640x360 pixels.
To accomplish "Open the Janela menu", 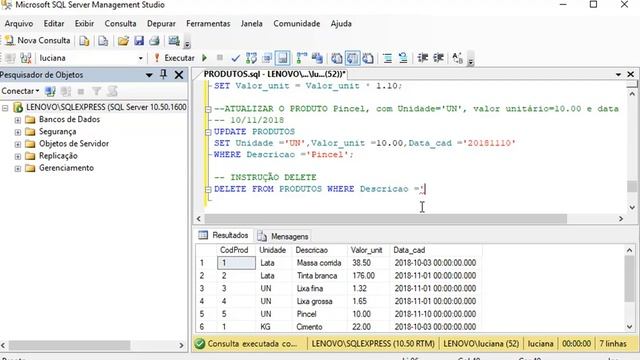I will tap(251, 24).
